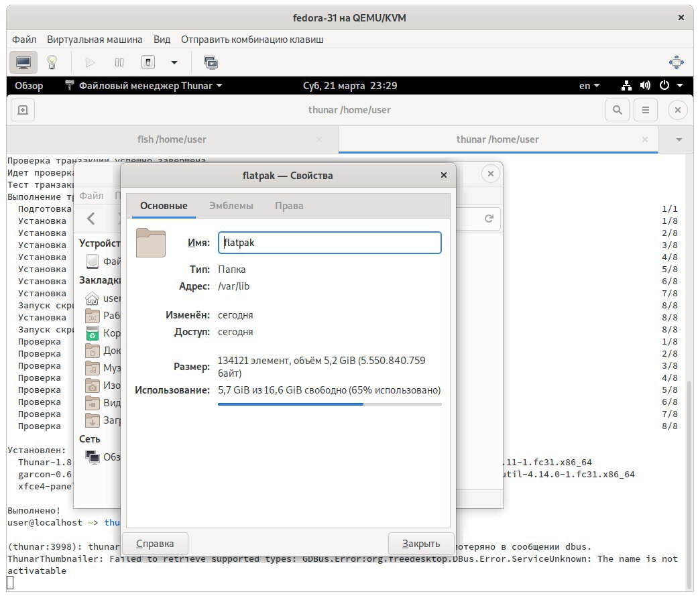Close the thunar /home/user tab
The width and height of the screenshot is (700, 598).
click(644, 139)
